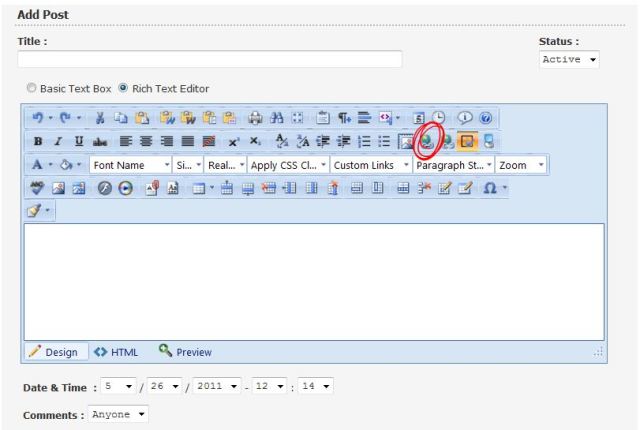The width and height of the screenshot is (640, 430).
Task: Click in the Title input field
Action: coord(210,60)
